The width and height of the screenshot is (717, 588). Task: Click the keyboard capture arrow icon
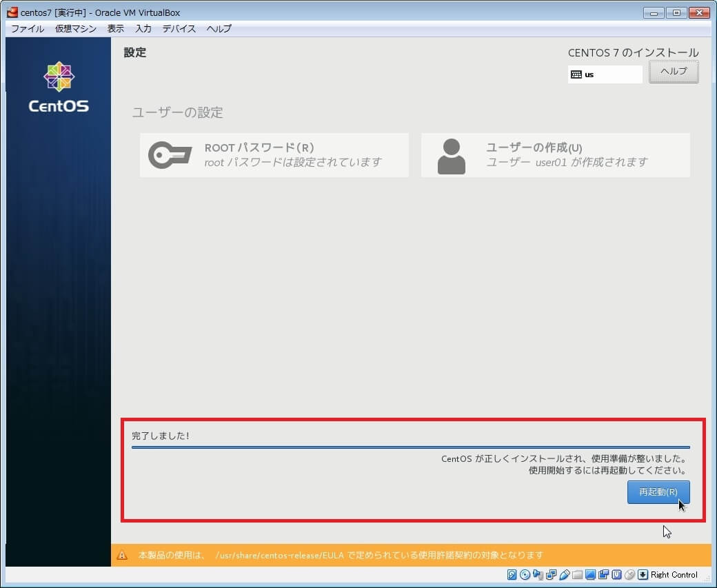click(x=643, y=575)
